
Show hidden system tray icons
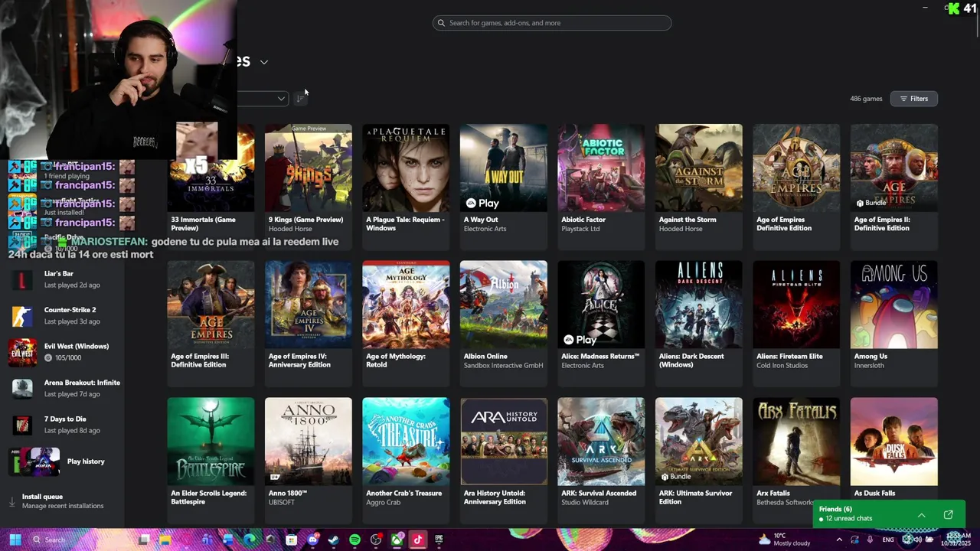pyautogui.click(x=839, y=540)
